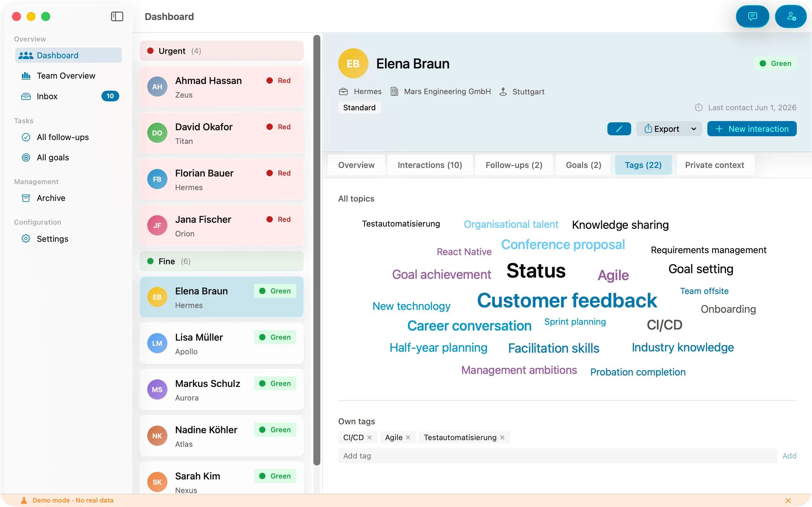Screen dimensions: 812x507
Task: Click the add person icon button
Action: [x=791, y=16]
